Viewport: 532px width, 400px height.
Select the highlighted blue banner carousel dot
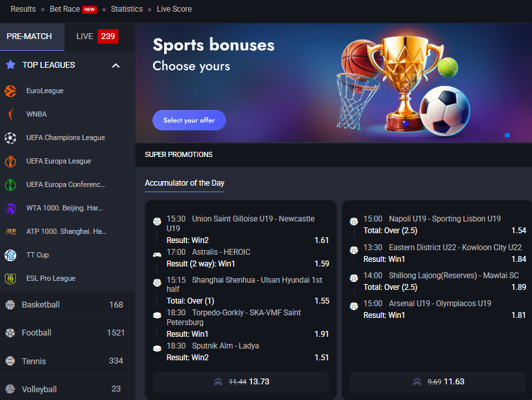[507, 135]
